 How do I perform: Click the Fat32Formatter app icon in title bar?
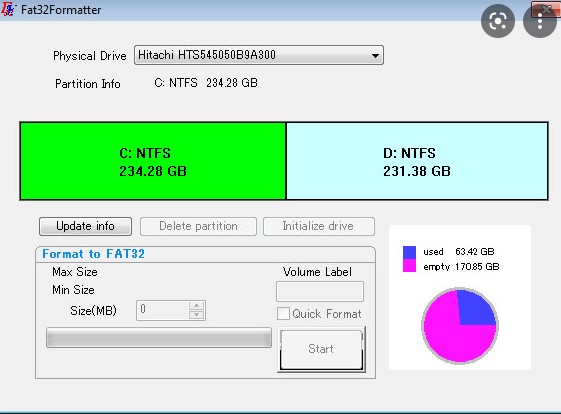coord(8,9)
